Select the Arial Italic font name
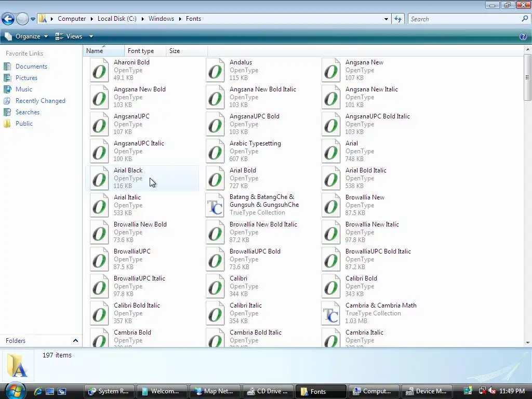Screen dimensions: 532x399 coord(127,197)
